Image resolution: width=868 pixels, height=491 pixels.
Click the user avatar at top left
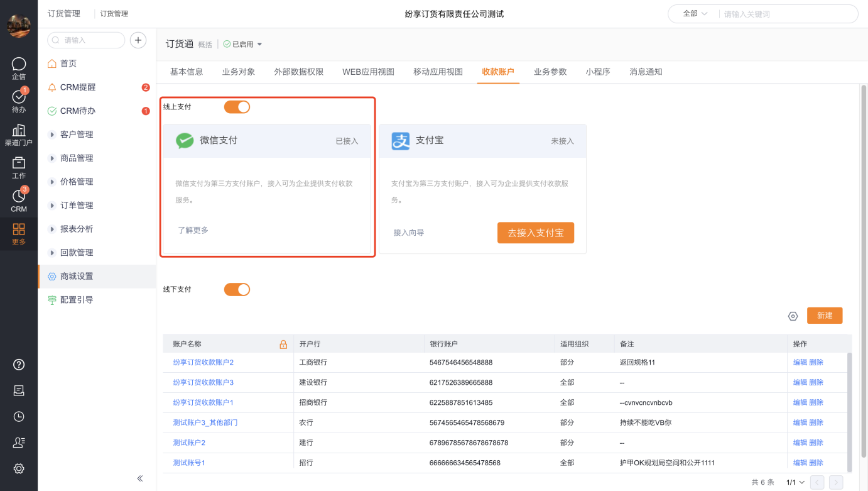19,26
